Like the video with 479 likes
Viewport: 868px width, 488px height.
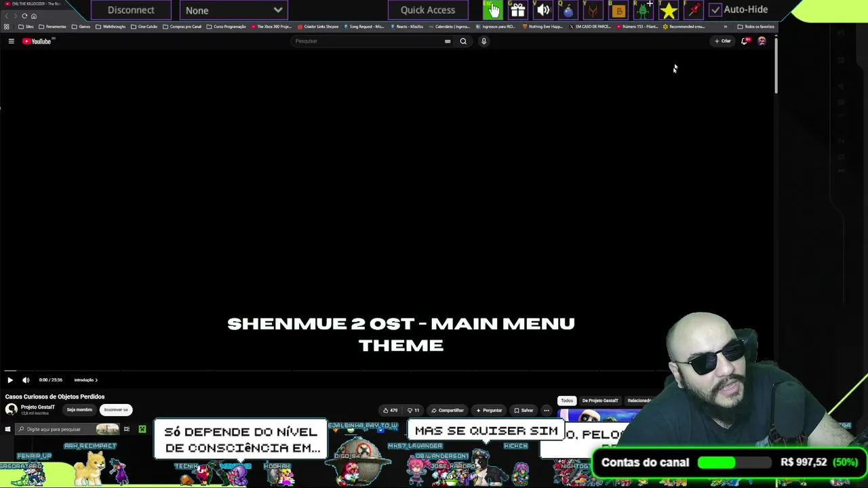[390, 410]
